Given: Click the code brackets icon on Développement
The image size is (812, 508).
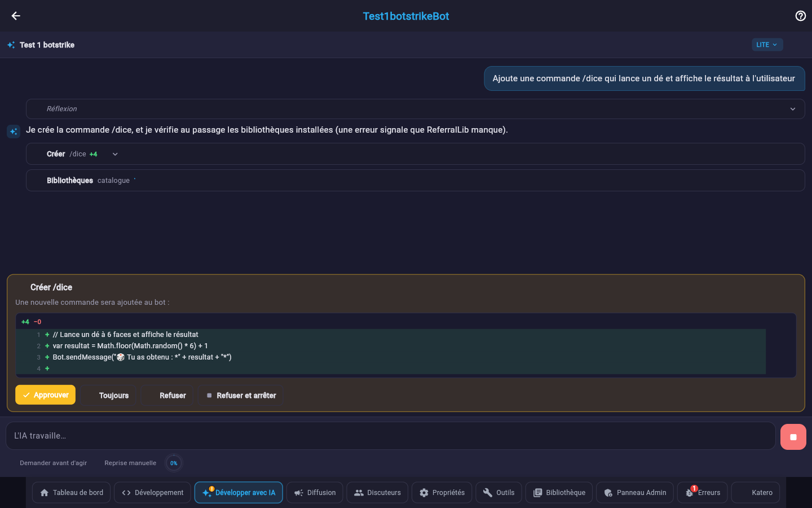Looking at the screenshot, I should tap(126, 493).
